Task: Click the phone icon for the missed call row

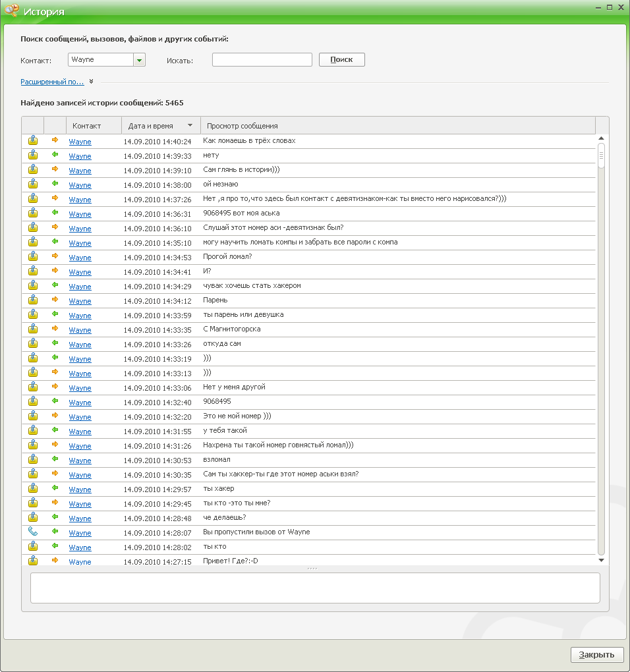Action: (33, 532)
